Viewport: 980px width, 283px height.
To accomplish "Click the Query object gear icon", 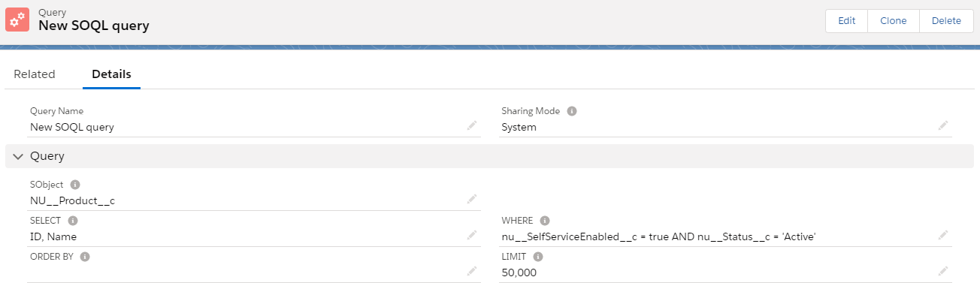I will tap(17, 20).
